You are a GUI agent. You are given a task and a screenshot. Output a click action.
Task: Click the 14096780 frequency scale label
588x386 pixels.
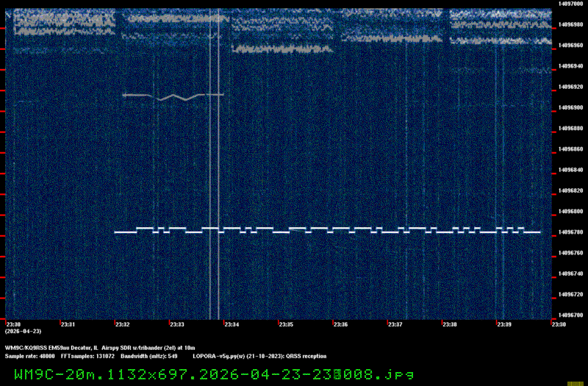[571, 232]
